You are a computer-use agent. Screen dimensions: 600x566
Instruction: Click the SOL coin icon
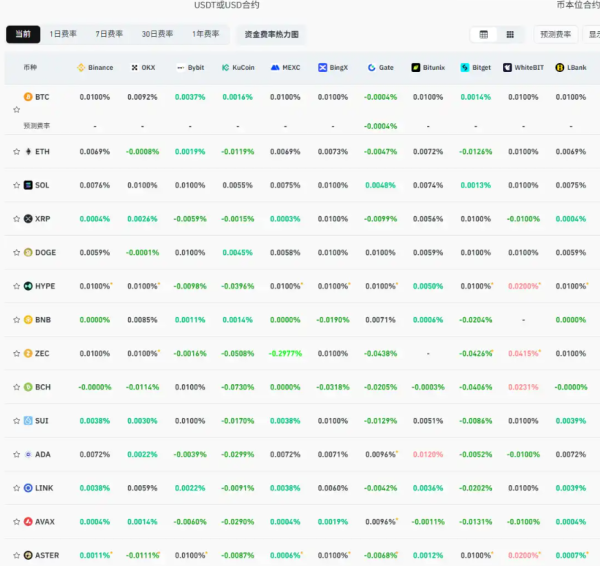click(28, 185)
